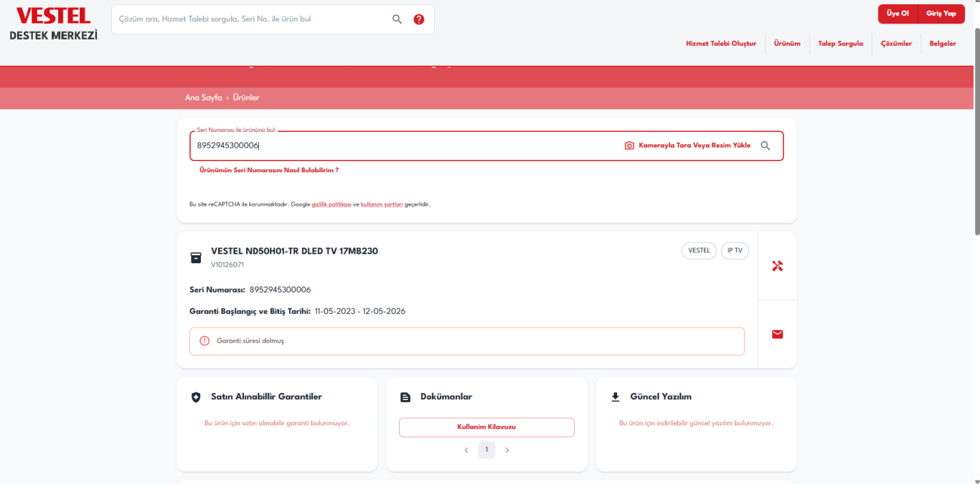Click product code V10126071
The image size is (980, 484).
[227, 265]
